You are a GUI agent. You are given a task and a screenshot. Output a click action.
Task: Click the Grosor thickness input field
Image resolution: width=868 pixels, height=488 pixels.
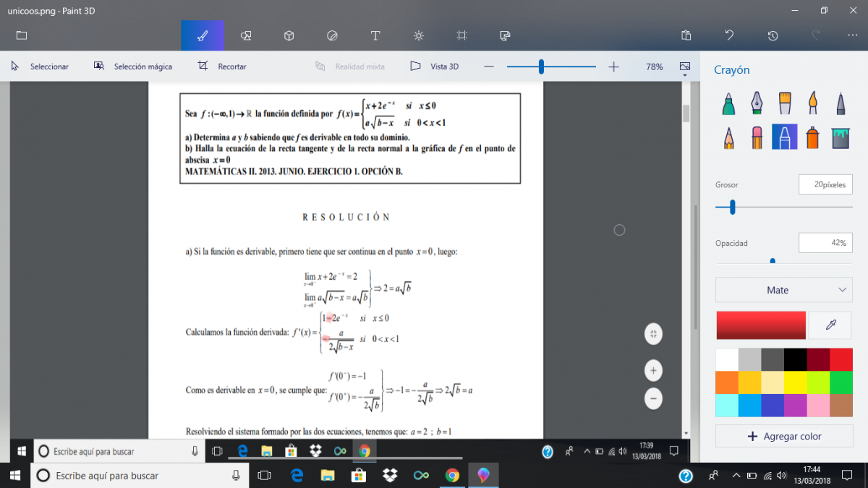click(x=825, y=184)
